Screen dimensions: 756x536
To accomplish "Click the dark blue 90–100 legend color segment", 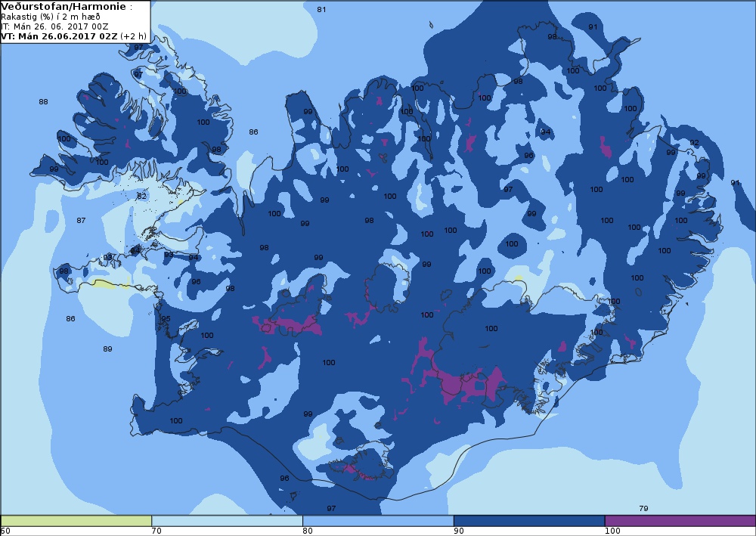I will pos(529,521).
